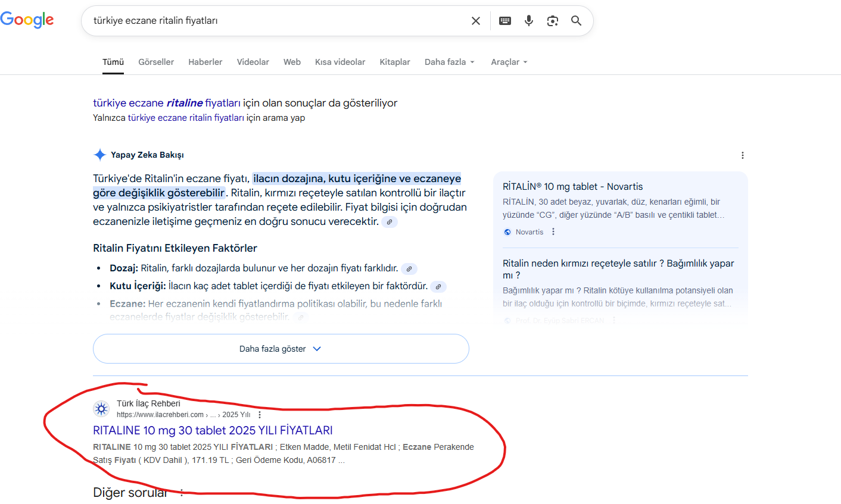Screen dimensions: 841x504
Task: Open source link chip beside Kutu İçeriği bullet
Action: [438, 287]
